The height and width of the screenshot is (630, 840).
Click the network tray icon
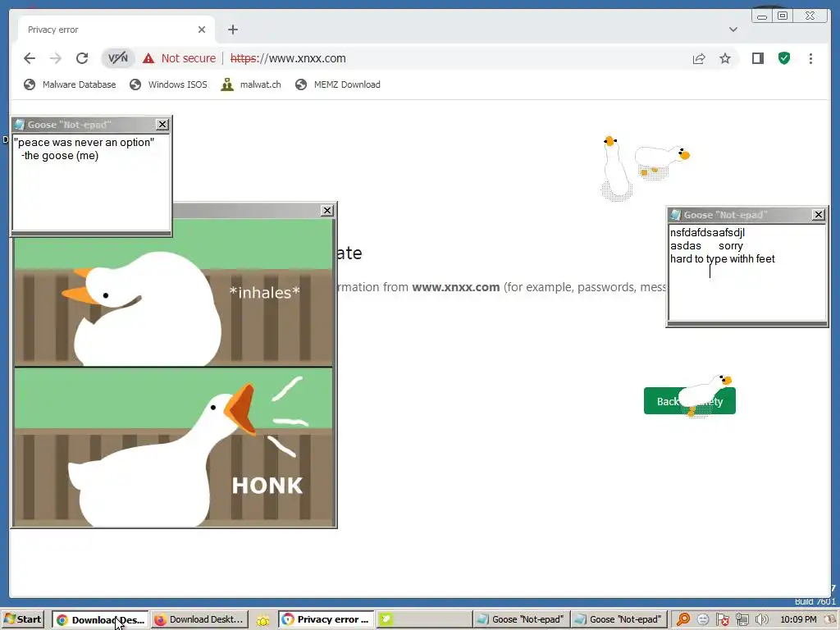(742, 620)
